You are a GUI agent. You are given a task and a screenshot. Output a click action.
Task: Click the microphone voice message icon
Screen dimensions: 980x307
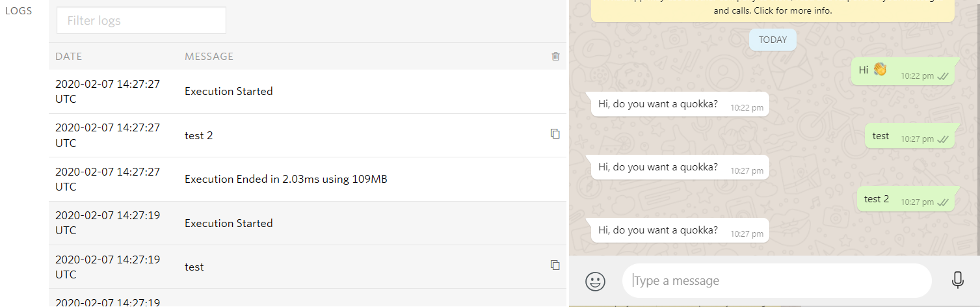click(957, 280)
